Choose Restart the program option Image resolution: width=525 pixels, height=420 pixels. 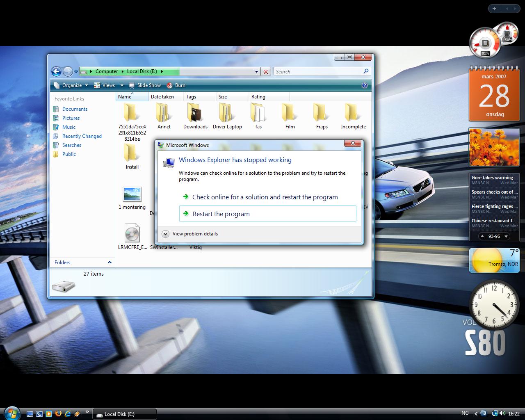(268, 214)
